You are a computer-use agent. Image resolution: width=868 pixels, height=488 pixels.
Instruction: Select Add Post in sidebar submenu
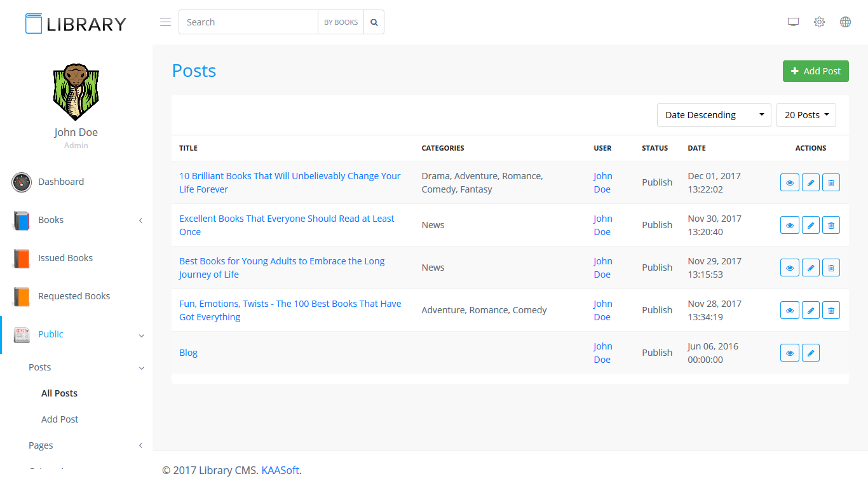click(60, 419)
